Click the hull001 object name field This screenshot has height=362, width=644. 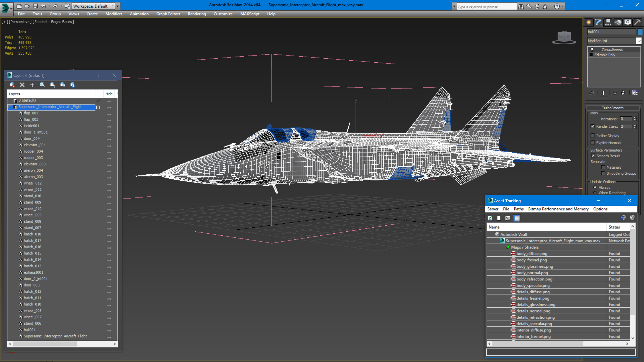click(x=611, y=32)
